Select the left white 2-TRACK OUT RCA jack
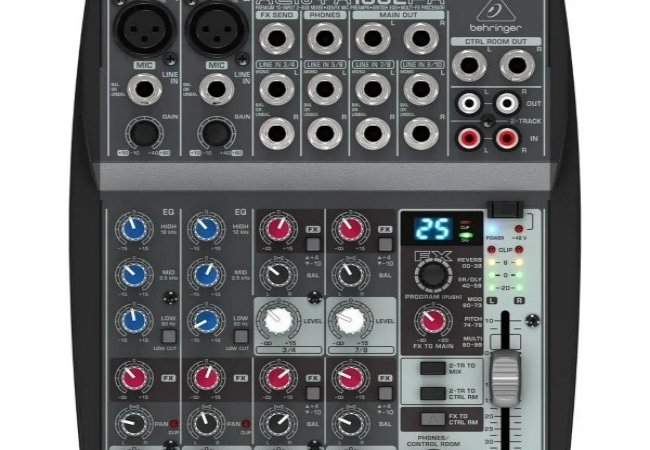Screen dimensions: 650x450 (468, 102)
